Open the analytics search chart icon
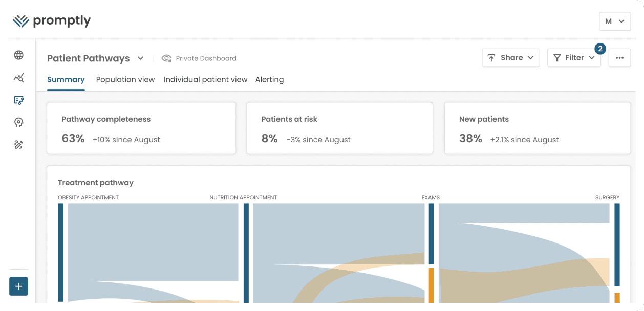This screenshot has width=644, height=311. click(19, 78)
